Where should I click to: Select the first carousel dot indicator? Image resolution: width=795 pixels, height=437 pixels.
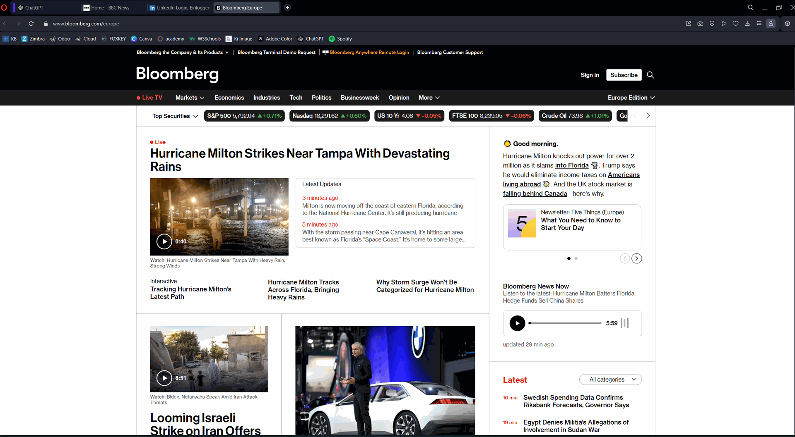tap(569, 258)
